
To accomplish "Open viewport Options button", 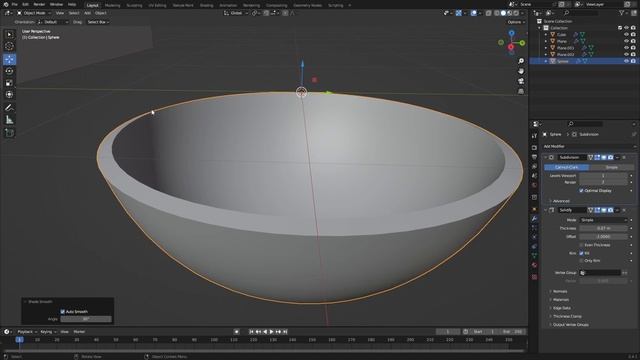I will coord(516,22).
